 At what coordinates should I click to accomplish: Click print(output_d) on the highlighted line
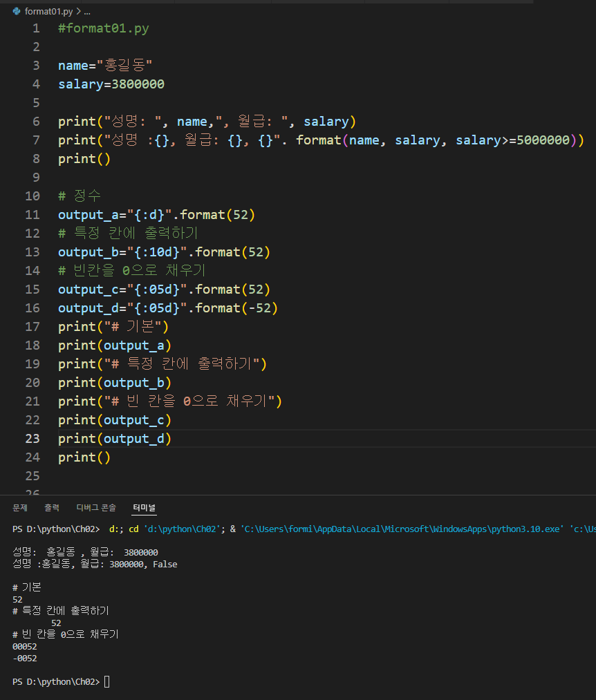[115, 439]
